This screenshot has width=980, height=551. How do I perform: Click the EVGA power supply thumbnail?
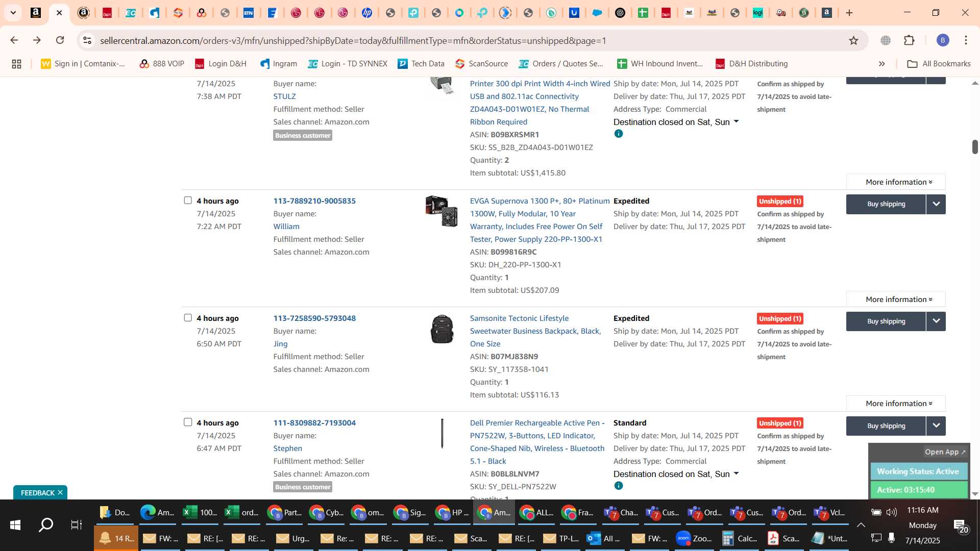click(442, 211)
